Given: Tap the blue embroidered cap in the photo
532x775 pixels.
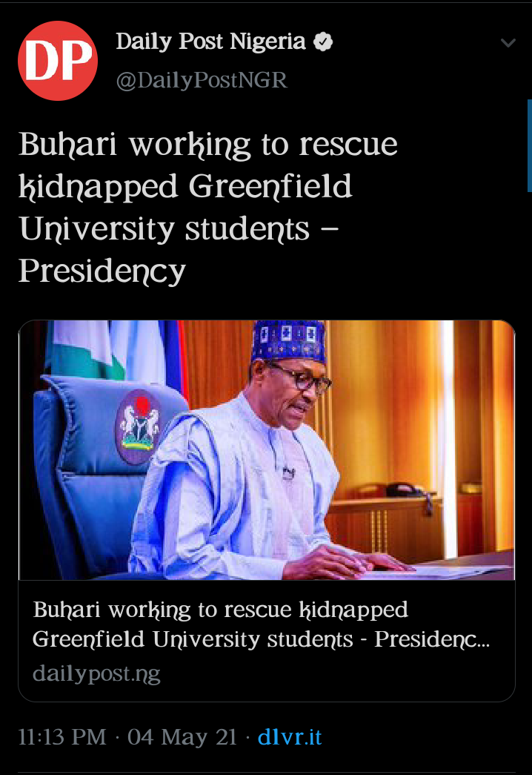Looking at the screenshot, I should coord(288,341).
